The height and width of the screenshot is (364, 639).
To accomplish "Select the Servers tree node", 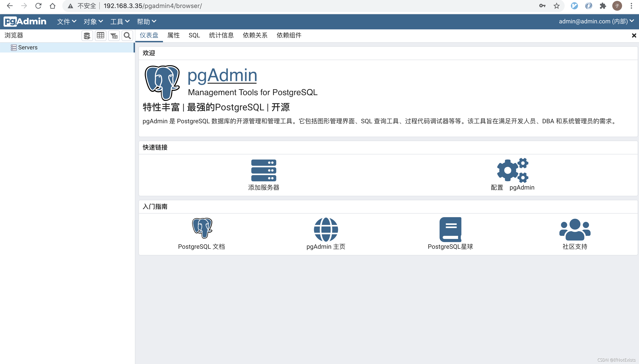I will [28, 47].
